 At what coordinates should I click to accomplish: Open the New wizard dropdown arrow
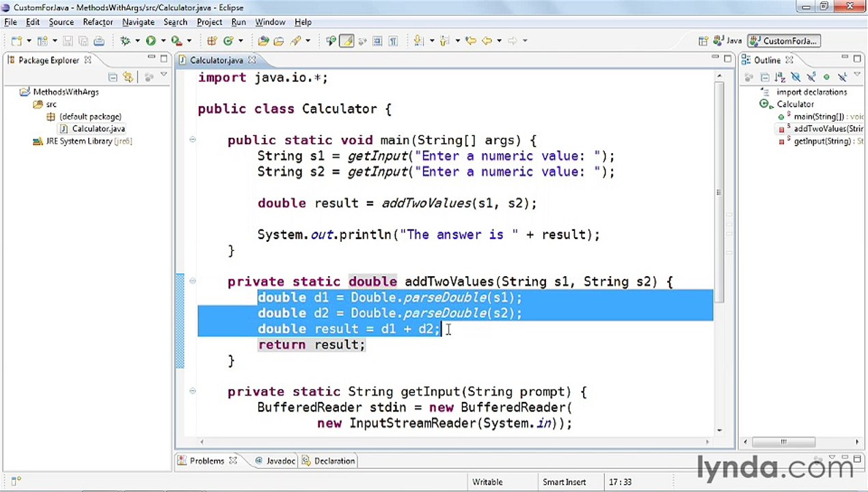[29, 41]
